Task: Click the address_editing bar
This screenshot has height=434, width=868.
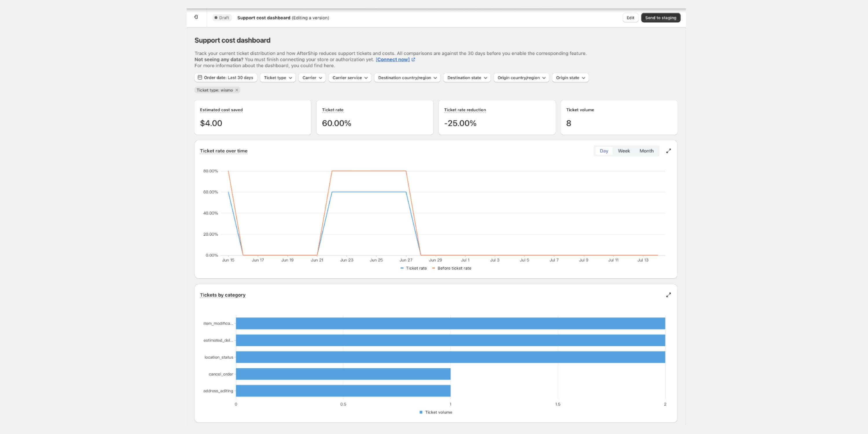Action: click(343, 391)
